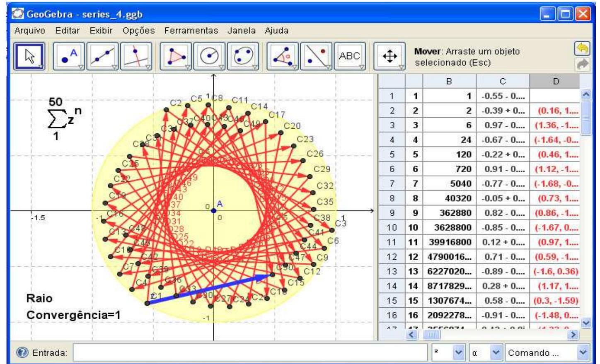The height and width of the screenshot is (364, 600).
Task: Select the Move arrow tool
Action: tap(30, 56)
